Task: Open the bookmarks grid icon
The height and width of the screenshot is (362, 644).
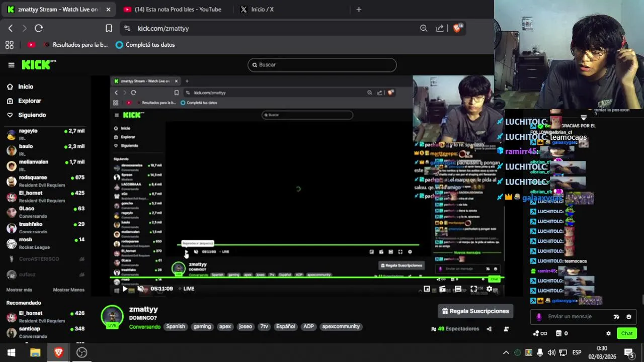Action: pos(9,45)
